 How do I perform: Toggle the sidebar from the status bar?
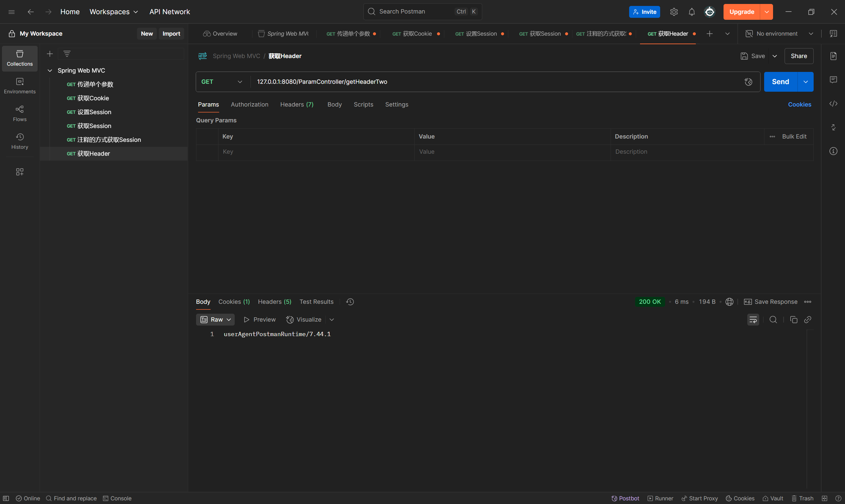[x=6, y=498]
